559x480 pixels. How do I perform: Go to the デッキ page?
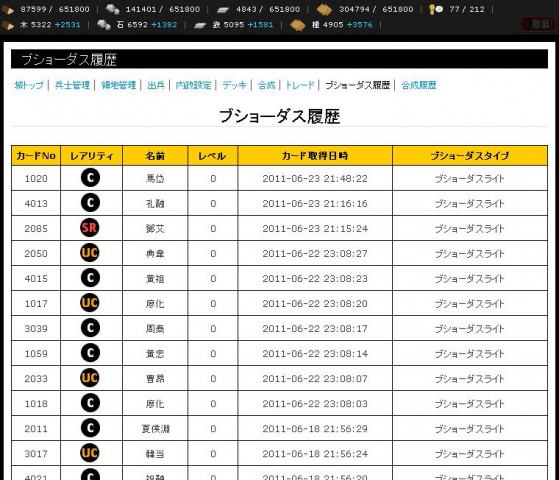pos(234,85)
